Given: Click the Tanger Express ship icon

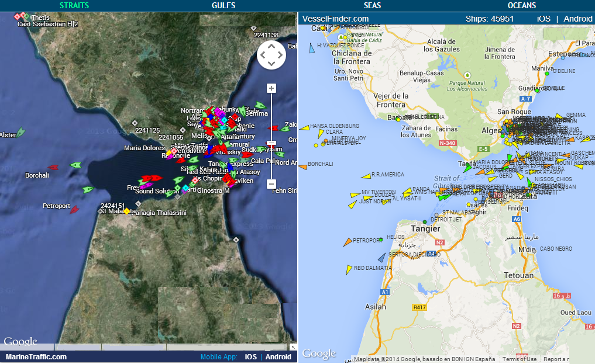Looking at the screenshot, I should [221, 164].
